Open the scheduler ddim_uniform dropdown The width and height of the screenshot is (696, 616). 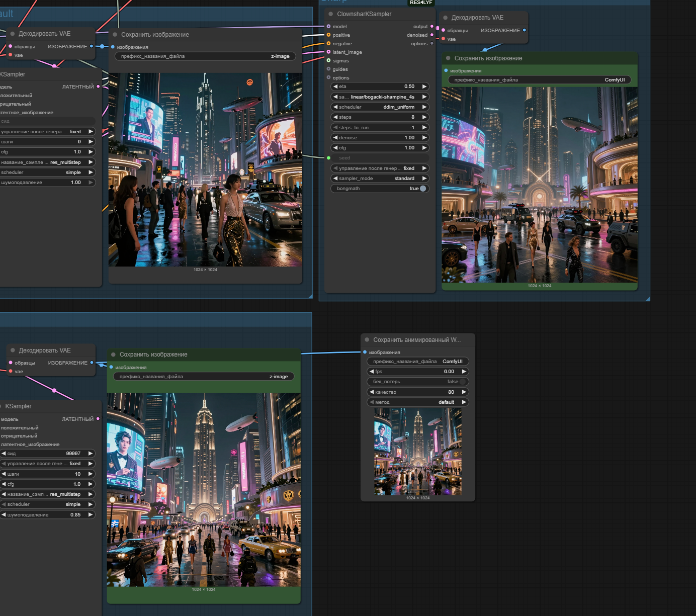tap(380, 107)
